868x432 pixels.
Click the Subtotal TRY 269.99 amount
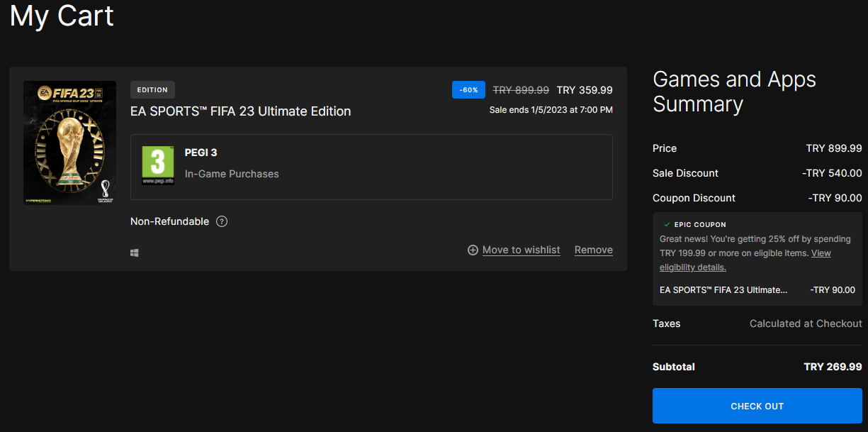click(x=833, y=367)
